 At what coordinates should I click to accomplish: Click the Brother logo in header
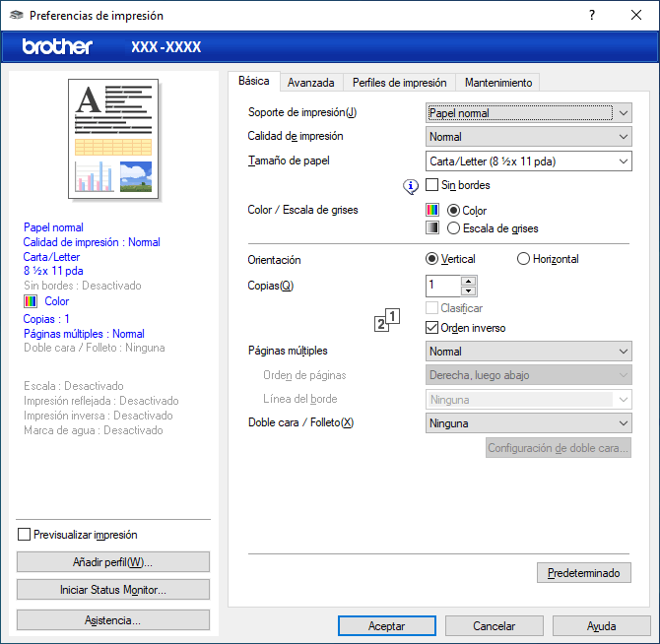57,47
